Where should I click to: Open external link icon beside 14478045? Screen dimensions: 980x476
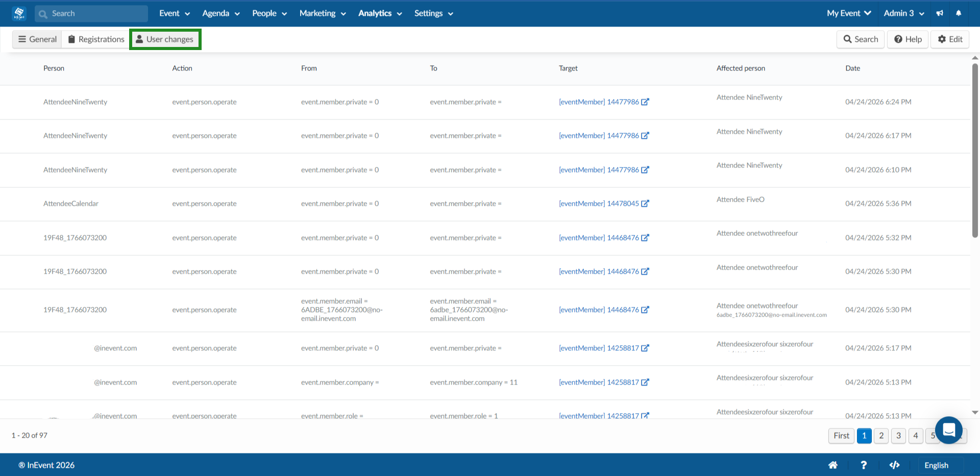coord(645,203)
